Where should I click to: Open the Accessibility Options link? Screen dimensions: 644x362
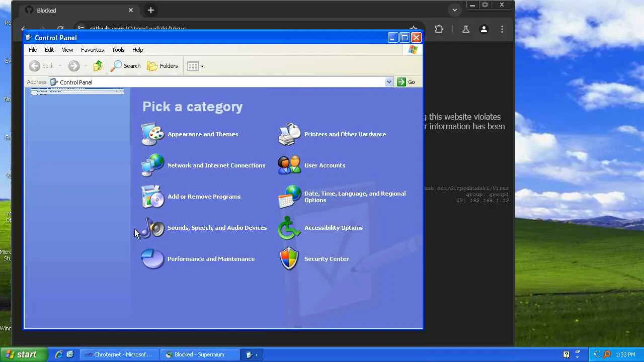pos(334,228)
